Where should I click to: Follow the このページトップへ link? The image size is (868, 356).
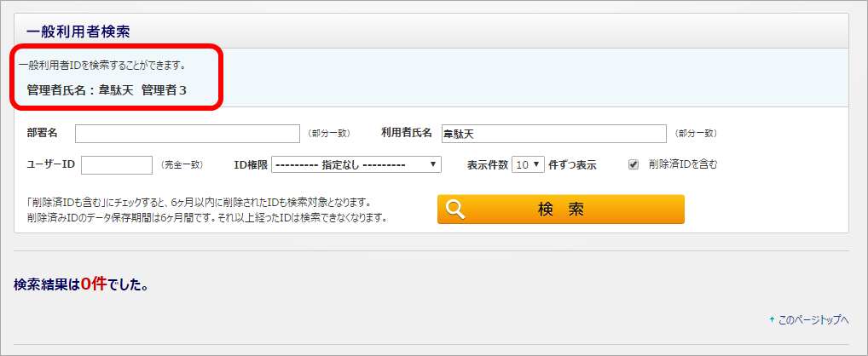[x=813, y=320]
